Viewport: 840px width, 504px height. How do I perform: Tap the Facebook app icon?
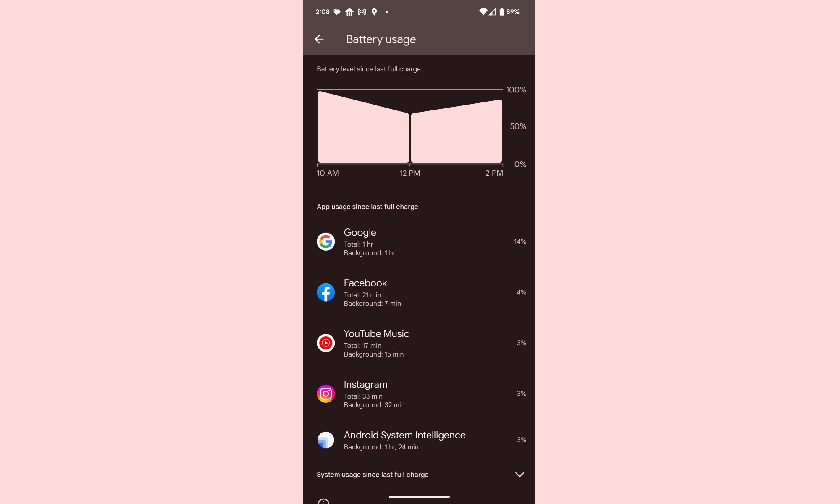tap(325, 292)
